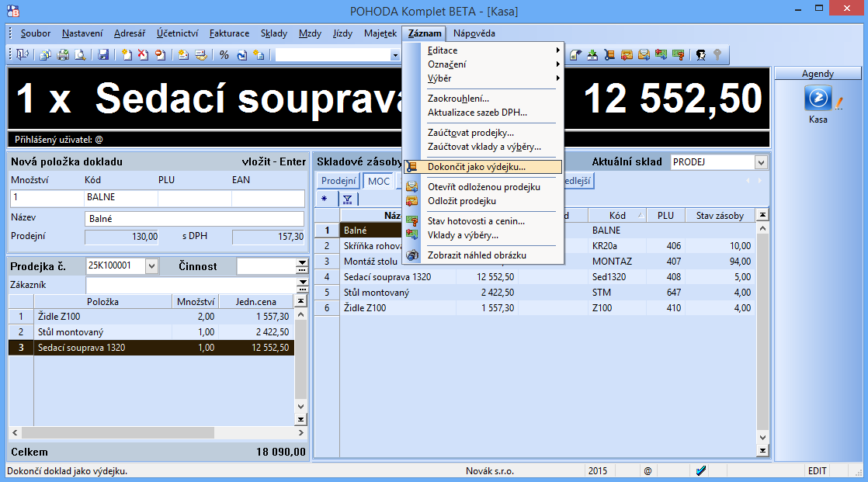Click right arrow of receipt list horizontal scrollbar
Viewport: 868px width, 482px height.
301,433
